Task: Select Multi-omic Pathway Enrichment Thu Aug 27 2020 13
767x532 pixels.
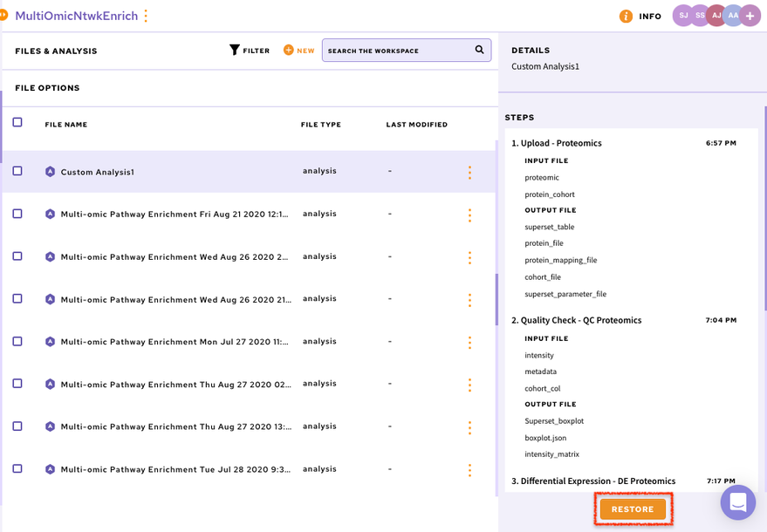Action: (176, 426)
